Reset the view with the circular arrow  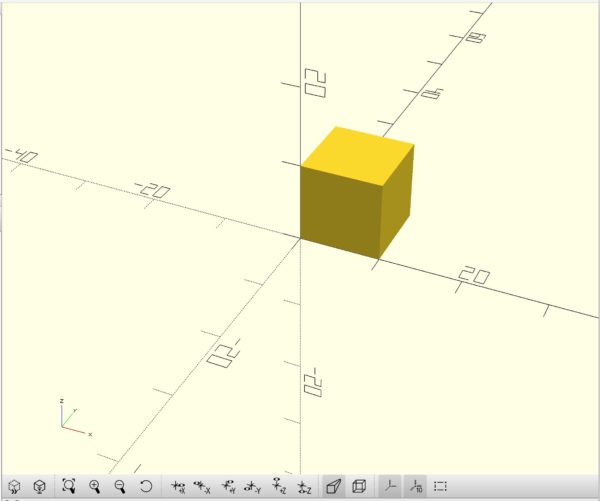[x=146, y=486]
